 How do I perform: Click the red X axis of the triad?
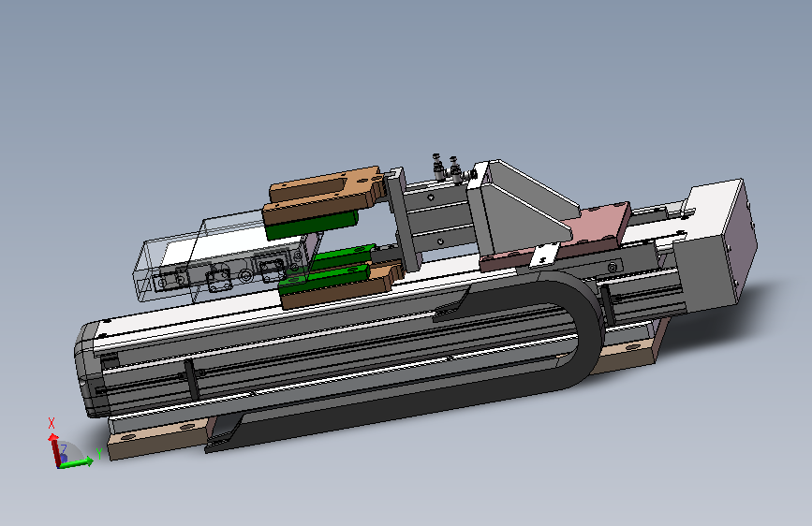click(54, 450)
